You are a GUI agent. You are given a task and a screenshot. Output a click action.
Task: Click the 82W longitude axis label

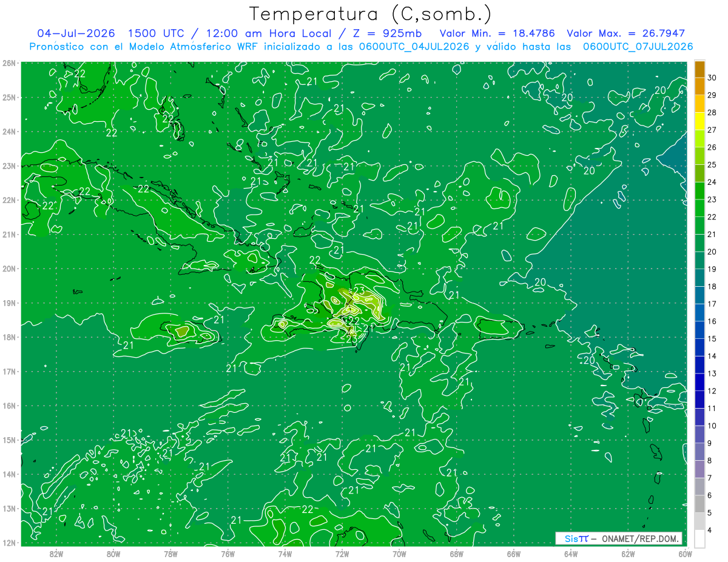[x=56, y=554]
